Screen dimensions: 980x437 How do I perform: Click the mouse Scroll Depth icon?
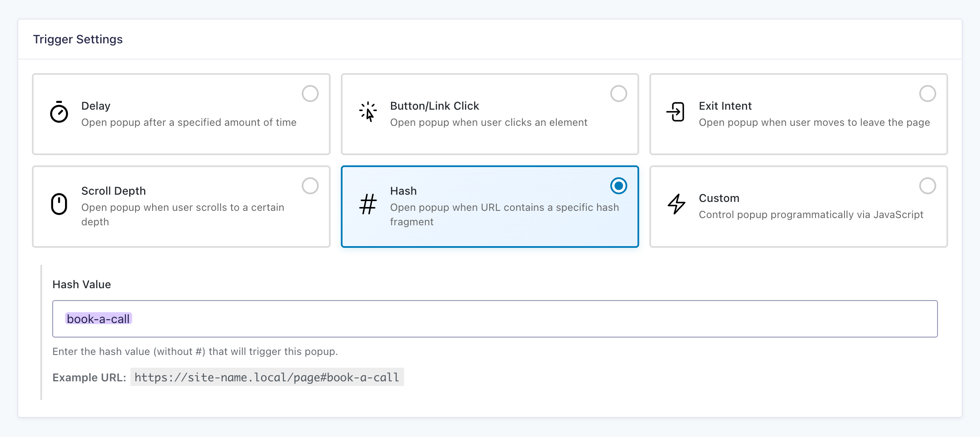(x=59, y=204)
